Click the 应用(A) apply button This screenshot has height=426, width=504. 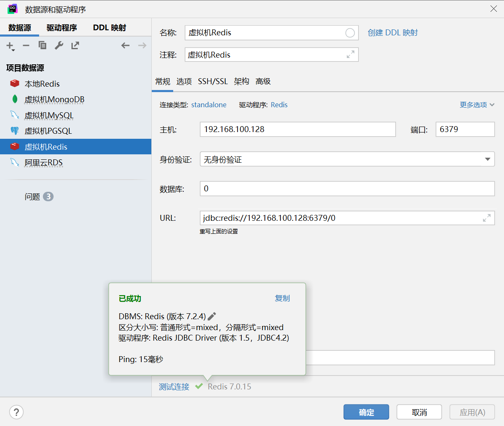click(x=472, y=412)
